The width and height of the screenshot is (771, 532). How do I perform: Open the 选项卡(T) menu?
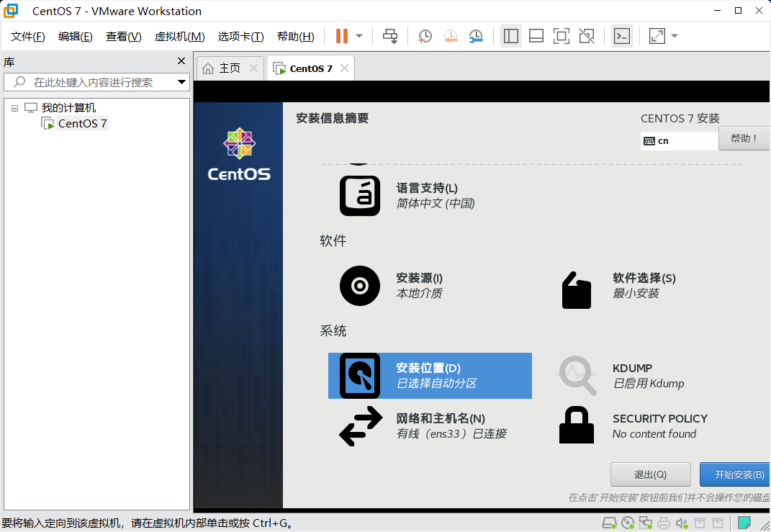coord(240,37)
